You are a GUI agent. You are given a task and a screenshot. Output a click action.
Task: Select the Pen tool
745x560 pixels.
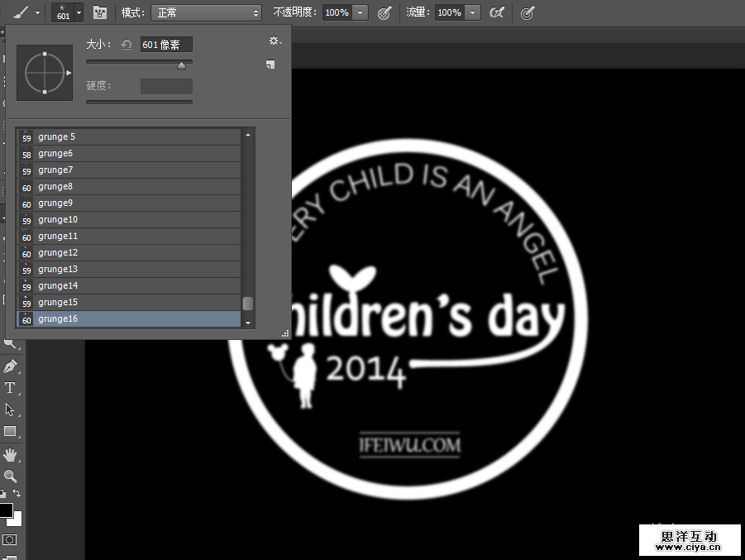[10, 366]
